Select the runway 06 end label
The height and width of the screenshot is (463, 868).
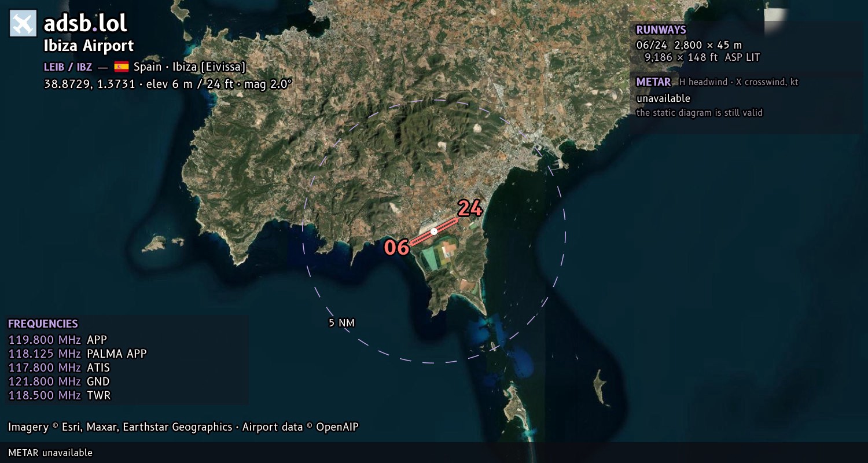[x=397, y=248]
